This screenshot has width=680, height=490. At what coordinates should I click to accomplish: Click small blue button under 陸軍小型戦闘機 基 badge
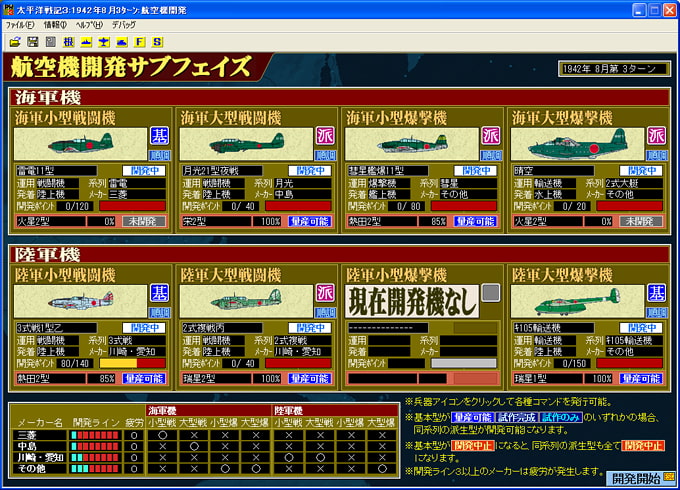(160, 312)
